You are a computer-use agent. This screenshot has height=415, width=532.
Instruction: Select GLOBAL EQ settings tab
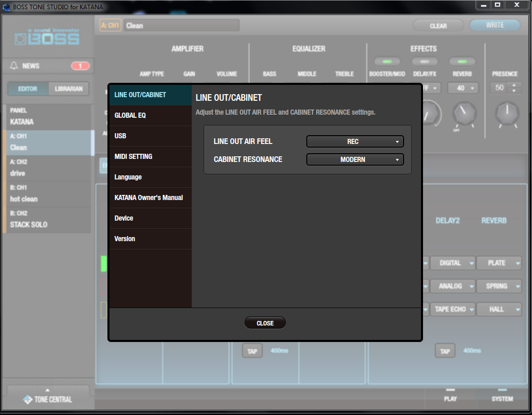pos(151,115)
